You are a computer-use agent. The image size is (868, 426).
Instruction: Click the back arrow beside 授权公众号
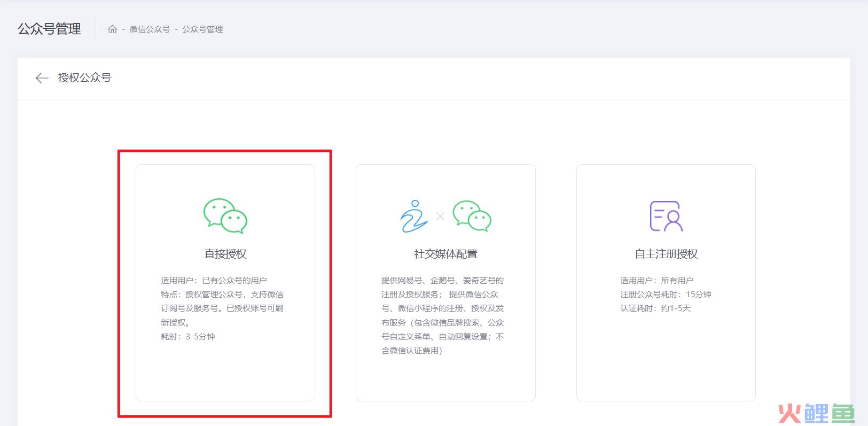click(x=42, y=78)
